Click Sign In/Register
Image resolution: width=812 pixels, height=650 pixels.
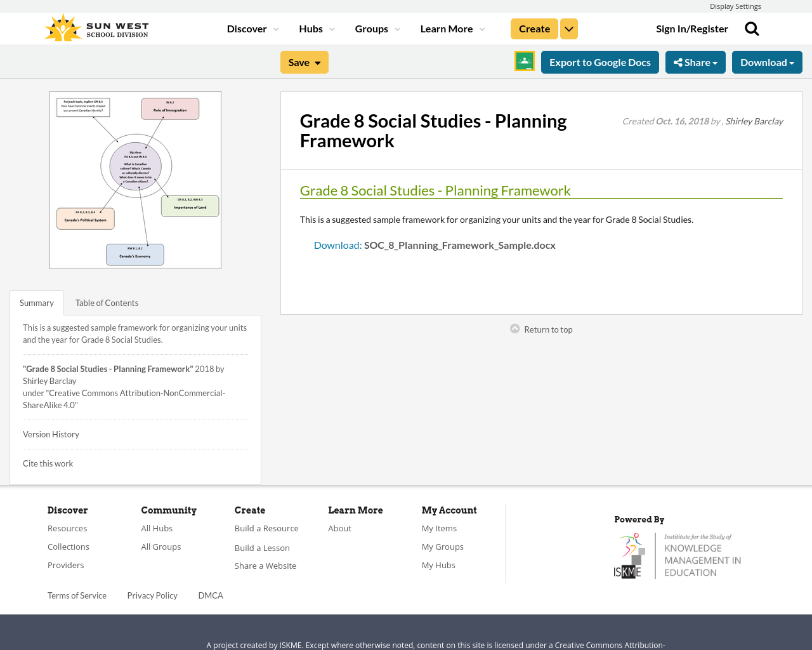pos(691,28)
